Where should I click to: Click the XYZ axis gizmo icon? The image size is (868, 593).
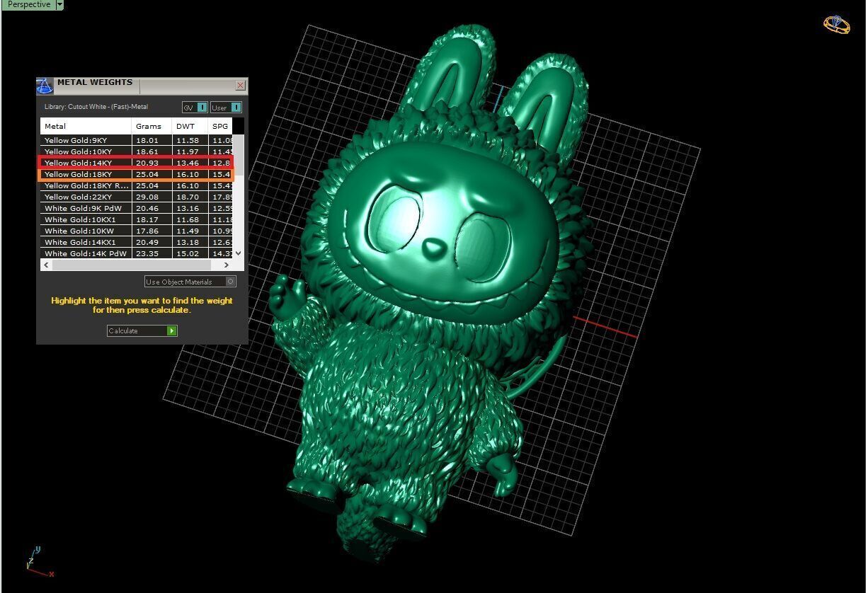(39, 562)
